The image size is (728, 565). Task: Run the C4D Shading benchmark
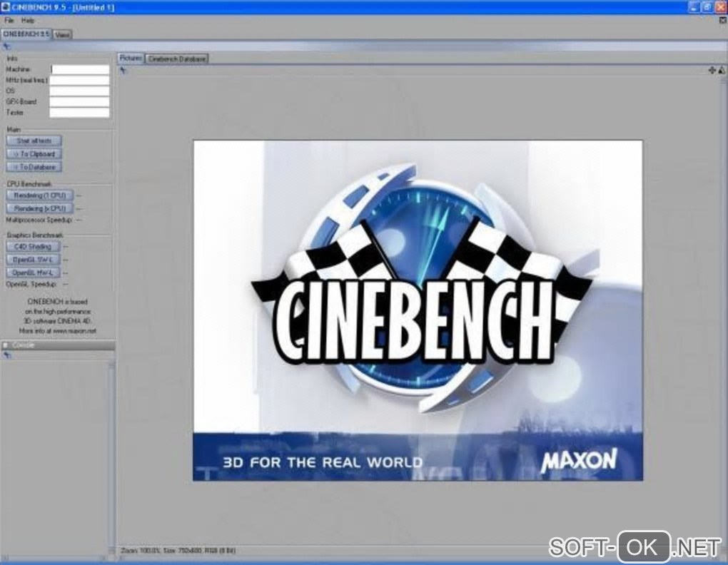tap(33, 246)
